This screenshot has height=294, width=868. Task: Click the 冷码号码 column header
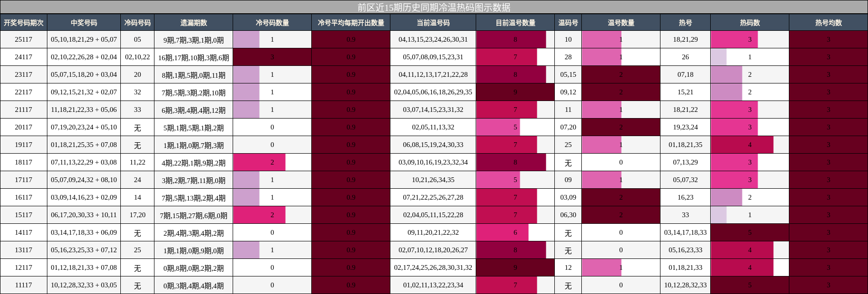click(x=137, y=23)
